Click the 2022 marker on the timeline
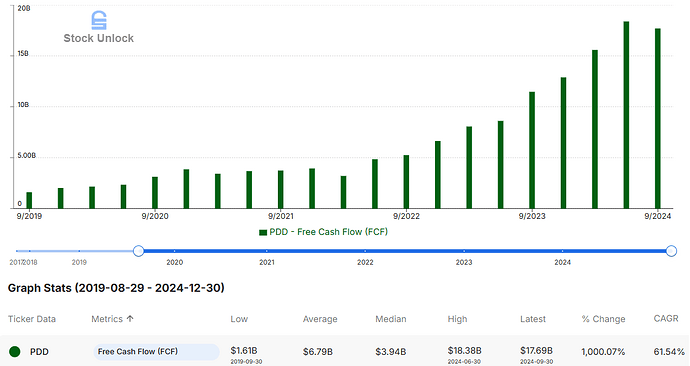Screen dimensions: 690x366 pyautogui.click(x=365, y=262)
